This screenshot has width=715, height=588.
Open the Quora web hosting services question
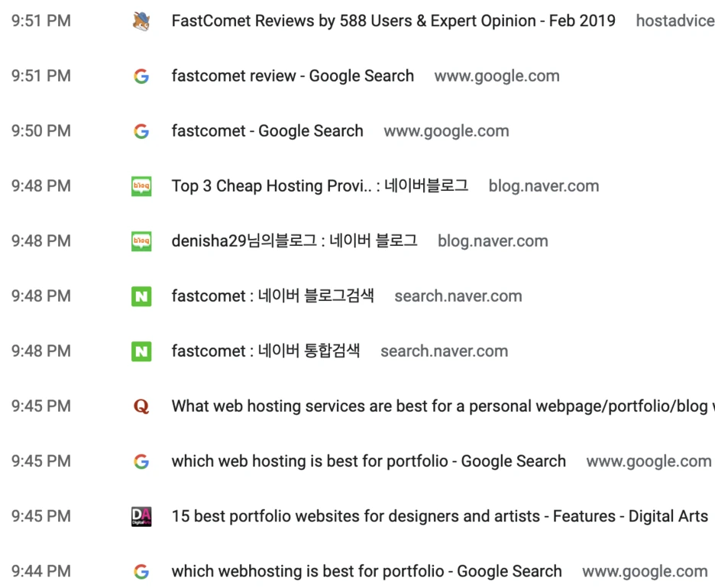pyautogui.click(x=435, y=405)
